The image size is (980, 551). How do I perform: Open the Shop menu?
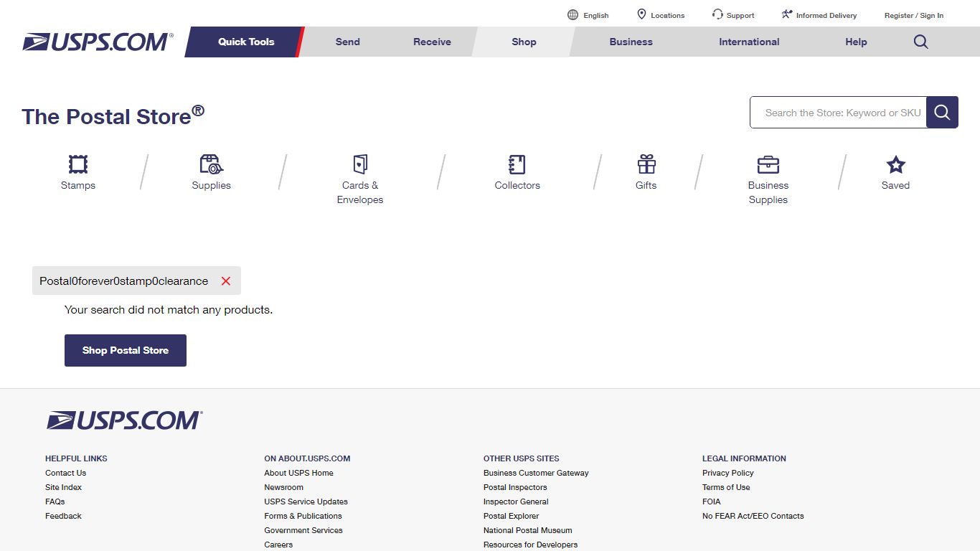(x=524, y=42)
